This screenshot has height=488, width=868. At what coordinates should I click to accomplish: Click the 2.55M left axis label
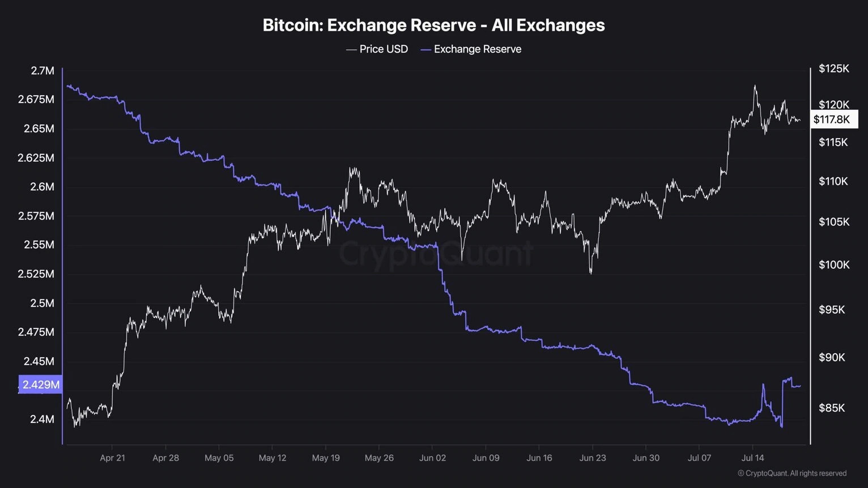(x=39, y=245)
